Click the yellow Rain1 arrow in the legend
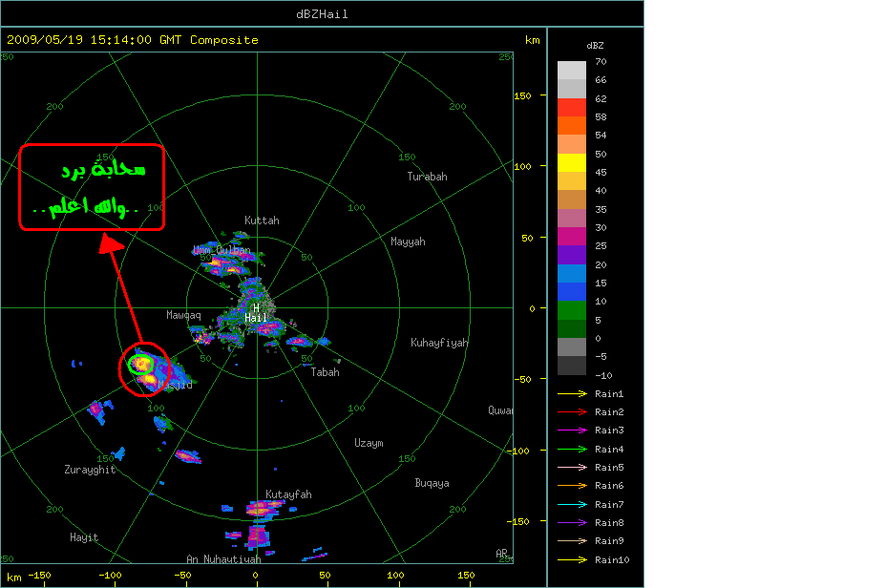886x588 pixels. tap(572, 393)
